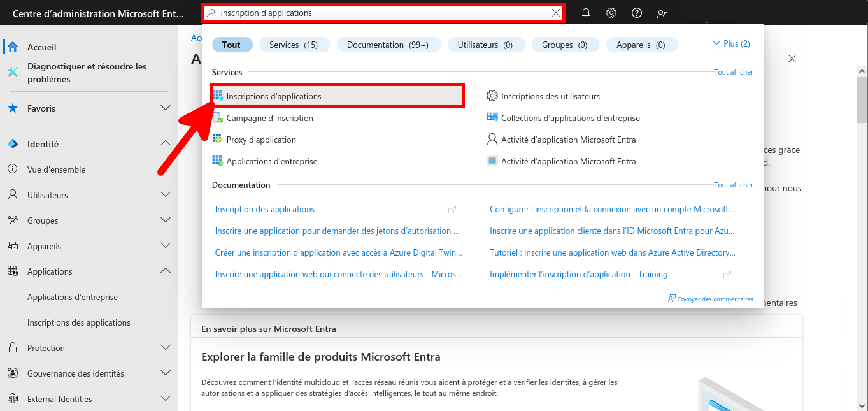
Task: Expand the Groupes sidebar section
Action: (x=166, y=220)
